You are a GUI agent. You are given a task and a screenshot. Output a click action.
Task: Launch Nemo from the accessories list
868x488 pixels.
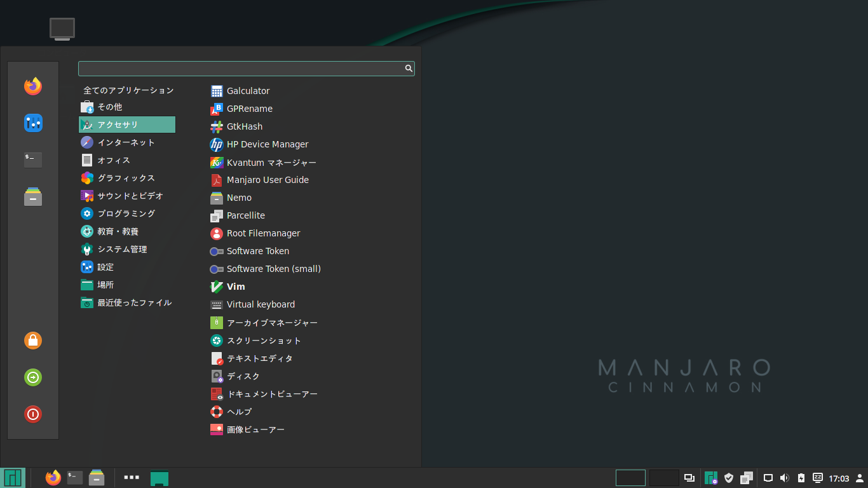pyautogui.click(x=231, y=198)
